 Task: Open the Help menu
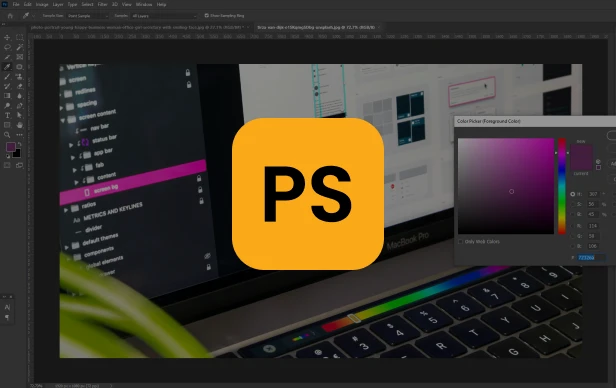tap(161, 4)
